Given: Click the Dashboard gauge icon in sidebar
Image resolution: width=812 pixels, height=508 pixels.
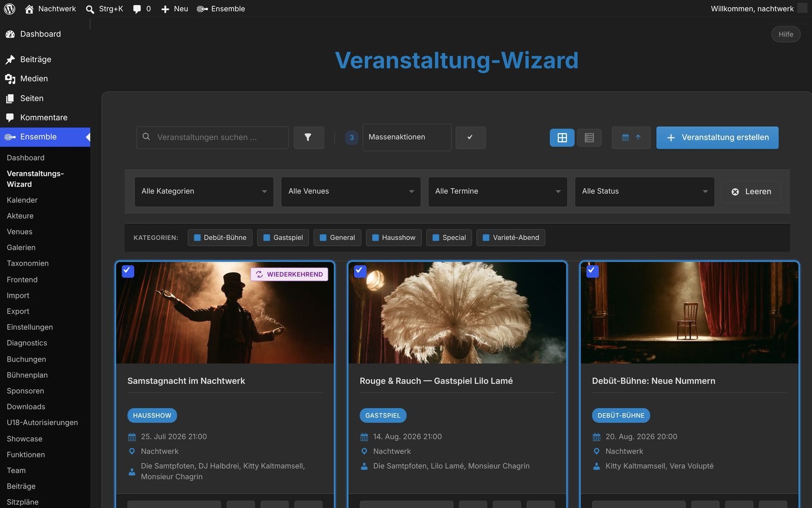Looking at the screenshot, I should [x=10, y=34].
